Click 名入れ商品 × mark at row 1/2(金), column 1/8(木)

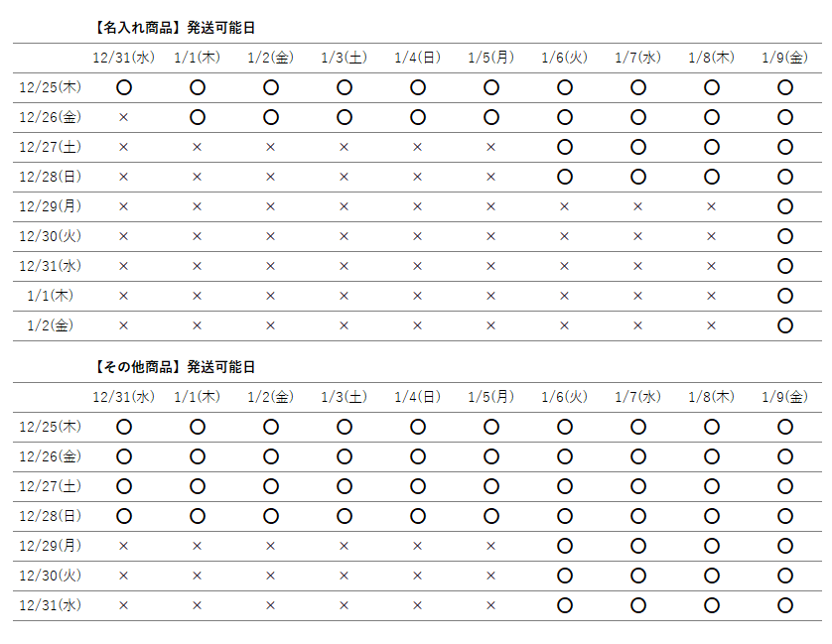[x=712, y=325]
